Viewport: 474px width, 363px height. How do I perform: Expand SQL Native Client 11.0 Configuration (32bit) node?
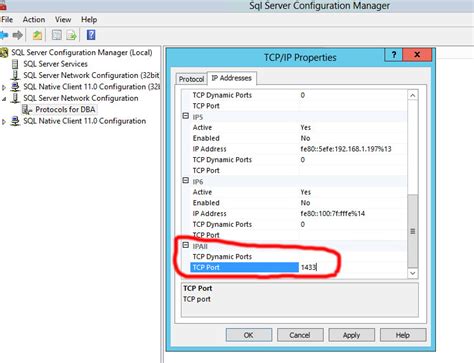tap(4, 87)
